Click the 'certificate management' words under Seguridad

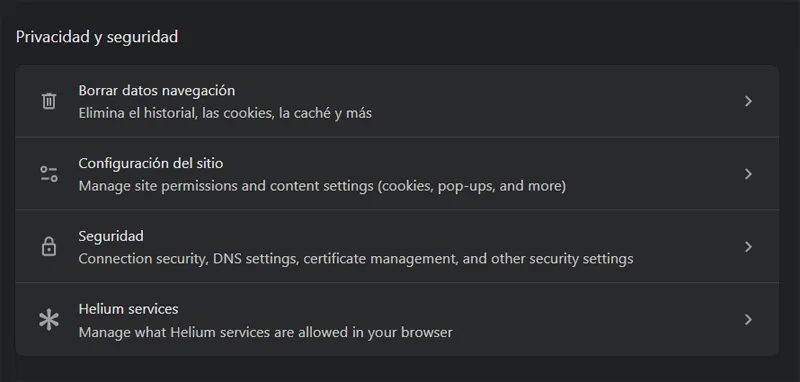380,259
